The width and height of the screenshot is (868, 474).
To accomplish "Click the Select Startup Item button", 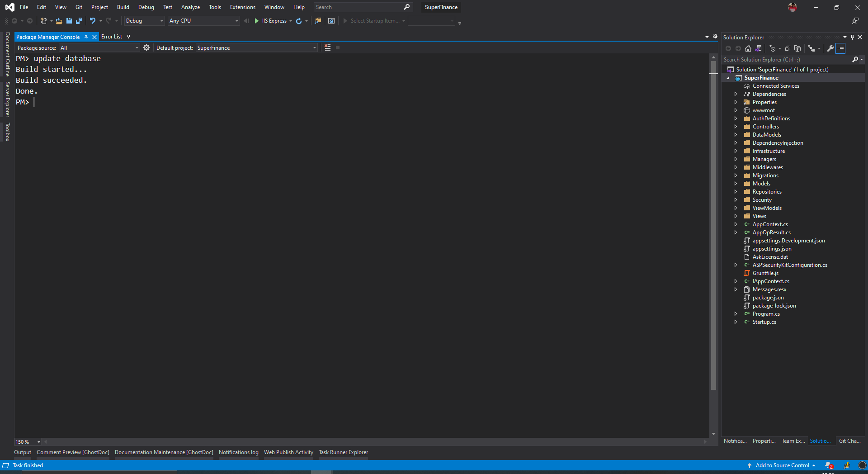I will pos(374,21).
